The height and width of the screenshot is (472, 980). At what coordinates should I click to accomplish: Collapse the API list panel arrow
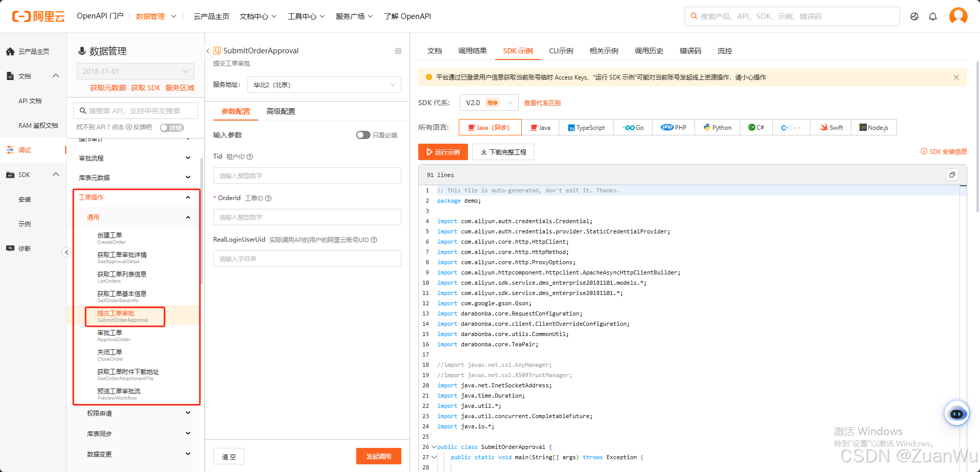pos(208,51)
